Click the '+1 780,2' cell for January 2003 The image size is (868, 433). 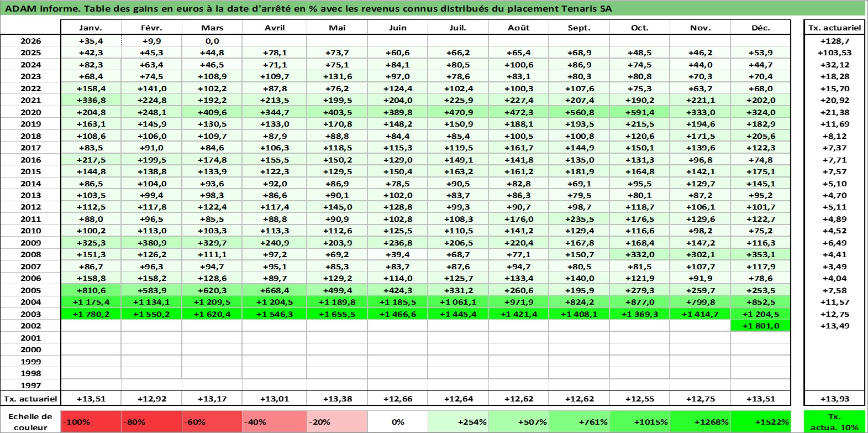pyautogui.click(x=91, y=314)
